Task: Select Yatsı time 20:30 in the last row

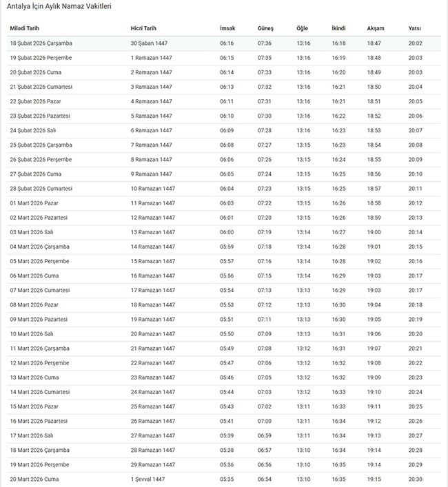Action: click(x=415, y=479)
